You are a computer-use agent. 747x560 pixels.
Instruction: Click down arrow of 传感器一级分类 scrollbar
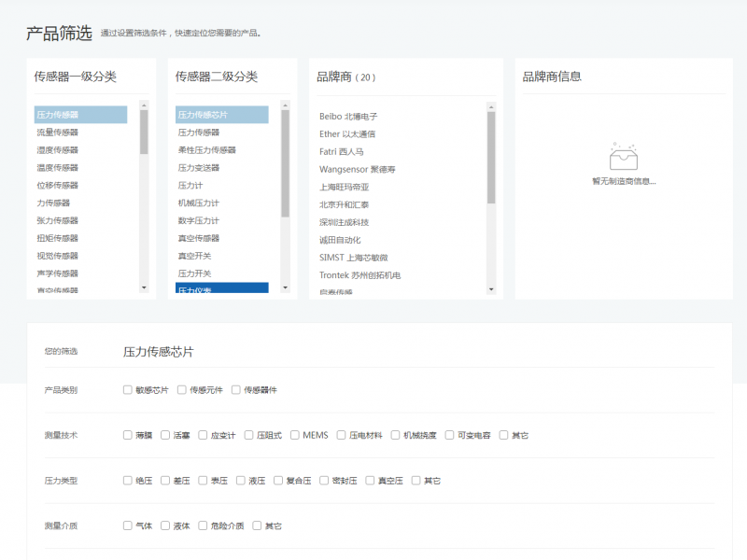pyautogui.click(x=144, y=287)
